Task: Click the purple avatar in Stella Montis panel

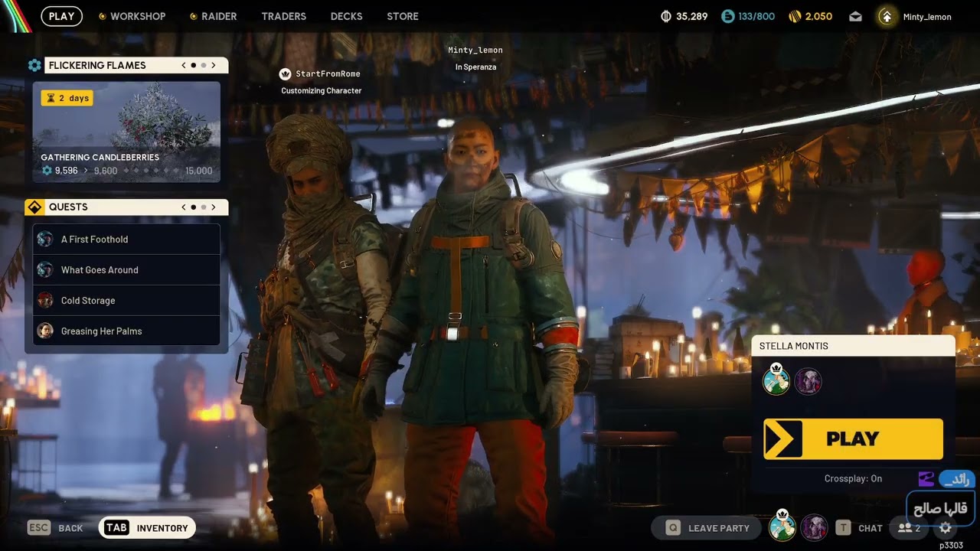Action: click(x=808, y=381)
